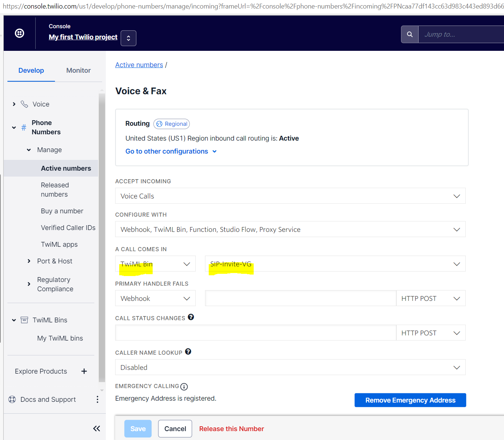Viewport: 504px width, 440px height.
Task: Open Released numbers page
Action: pyautogui.click(x=55, y=190)
